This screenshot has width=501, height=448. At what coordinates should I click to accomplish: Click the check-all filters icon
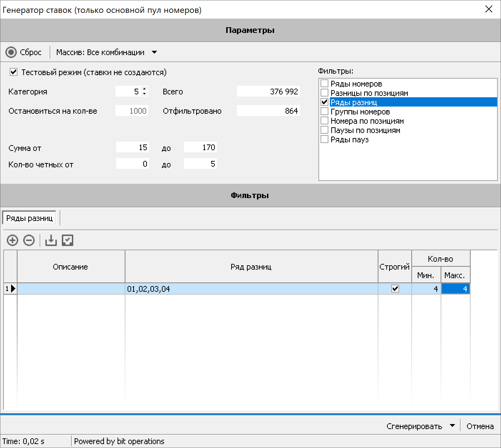68,240
